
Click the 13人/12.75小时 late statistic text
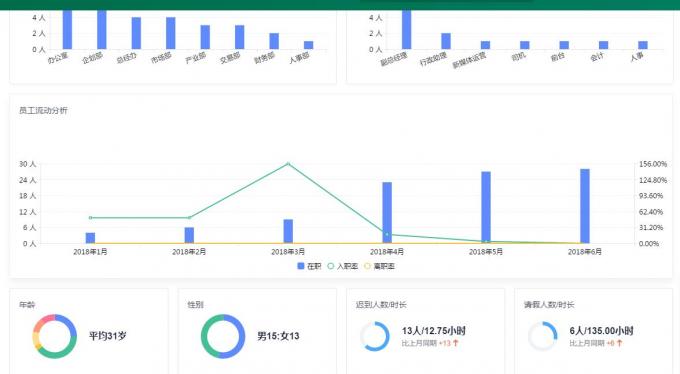coord(433,331)
